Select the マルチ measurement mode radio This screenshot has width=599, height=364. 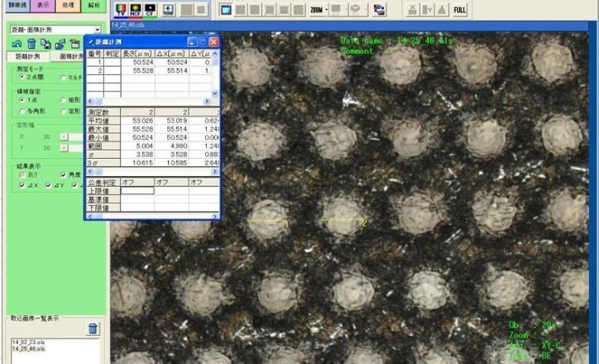pos(64,78)
